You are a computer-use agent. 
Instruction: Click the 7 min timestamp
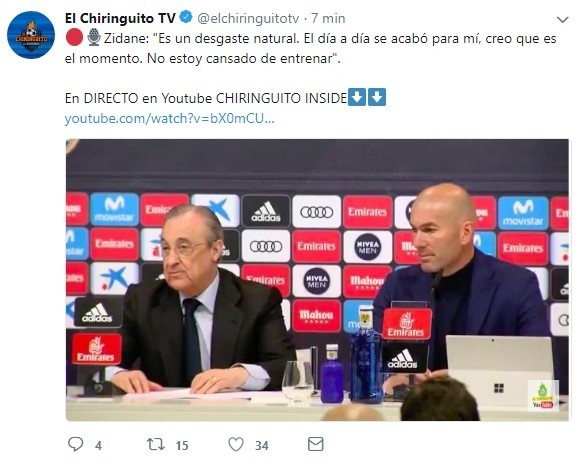(x=328, y=18)
